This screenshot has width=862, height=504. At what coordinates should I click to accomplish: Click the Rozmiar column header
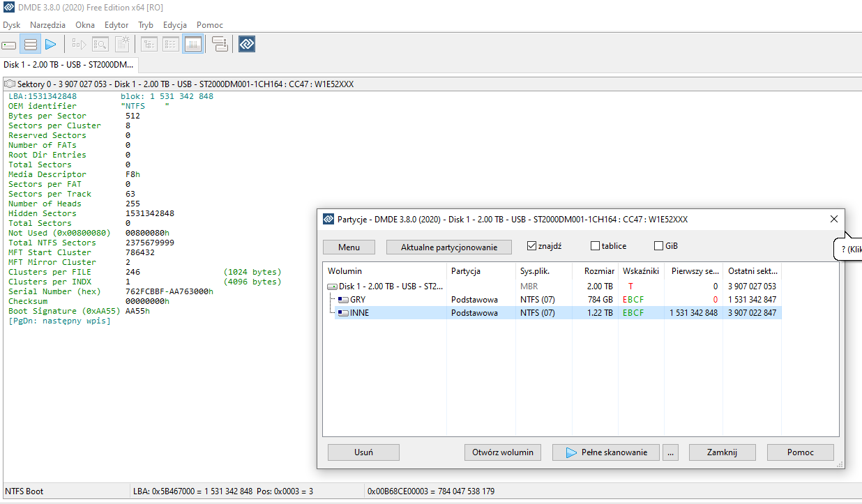click(596, 271)
